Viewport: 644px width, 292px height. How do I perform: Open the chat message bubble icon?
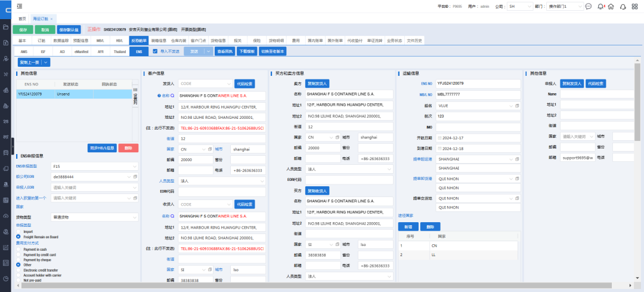click(x=588, y=7)
